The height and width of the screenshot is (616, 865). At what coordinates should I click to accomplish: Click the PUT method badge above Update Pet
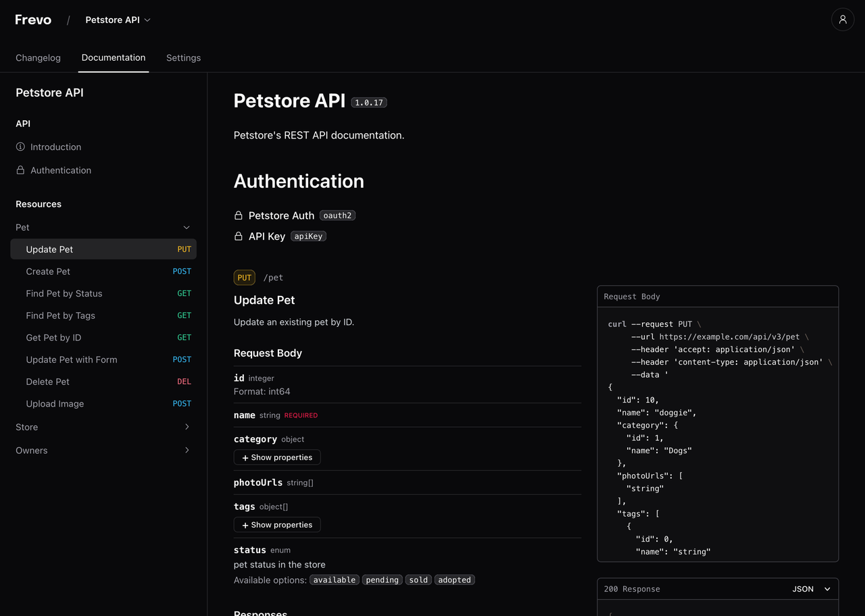(245, 278)
